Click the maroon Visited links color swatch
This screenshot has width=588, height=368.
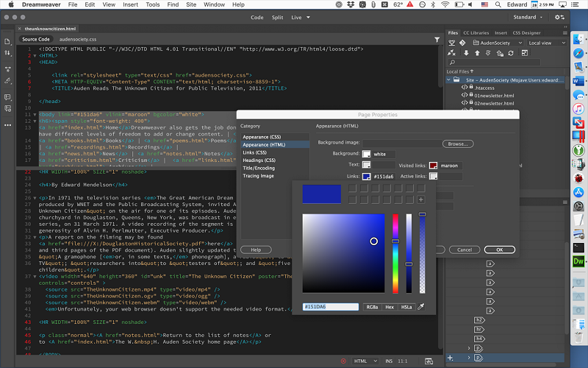(434, 166)
